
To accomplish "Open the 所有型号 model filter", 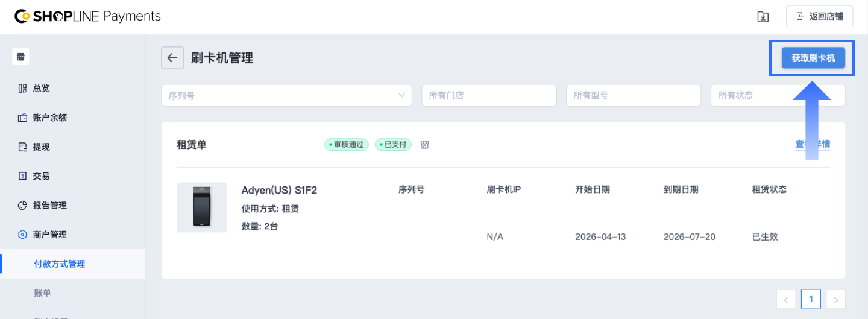I will (x=633, y=95).
